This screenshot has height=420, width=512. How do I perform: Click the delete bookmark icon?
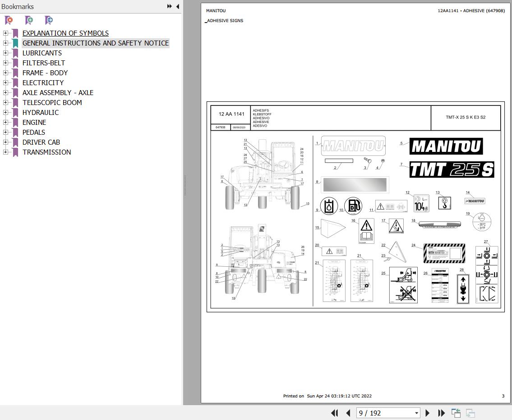click(9, 20)
